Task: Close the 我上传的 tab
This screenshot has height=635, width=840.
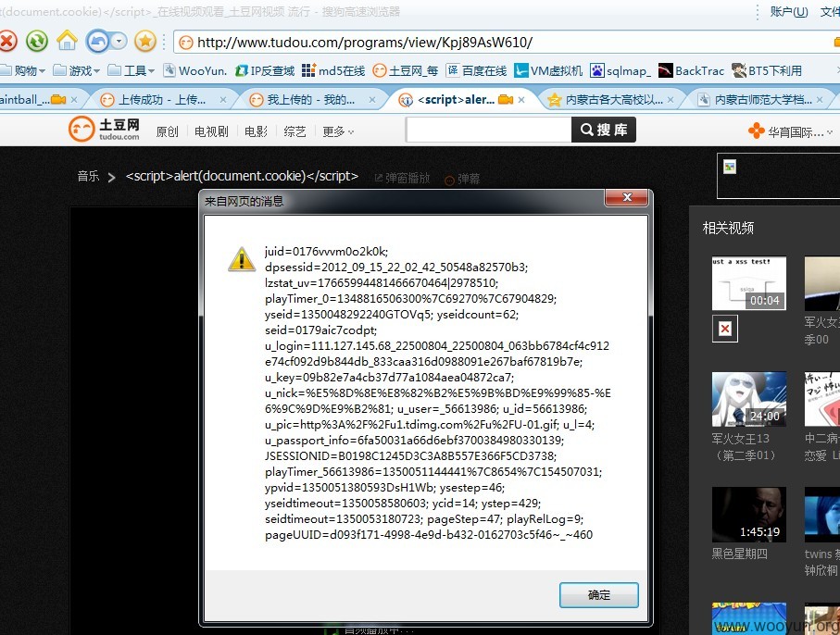Action: [x=371, y=100]
